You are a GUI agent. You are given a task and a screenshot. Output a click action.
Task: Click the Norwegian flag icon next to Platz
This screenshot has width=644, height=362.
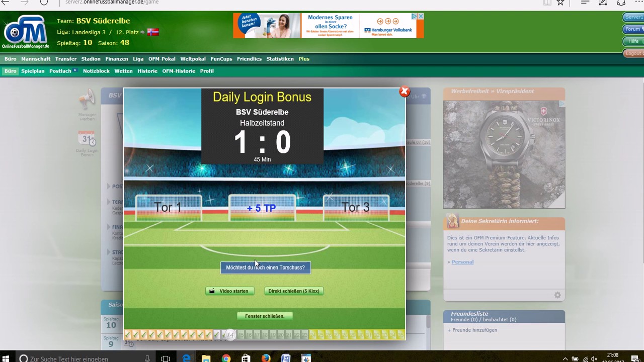[153, 32]
